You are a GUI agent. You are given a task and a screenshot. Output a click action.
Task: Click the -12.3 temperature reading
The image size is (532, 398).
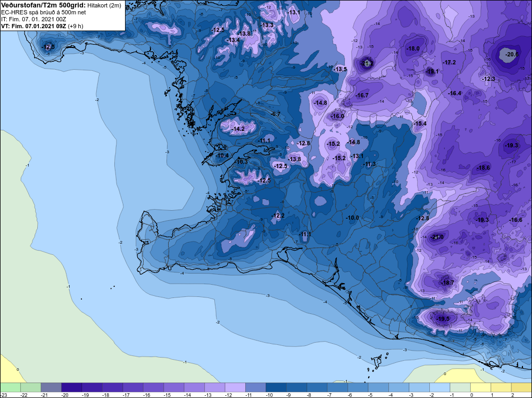488,79
